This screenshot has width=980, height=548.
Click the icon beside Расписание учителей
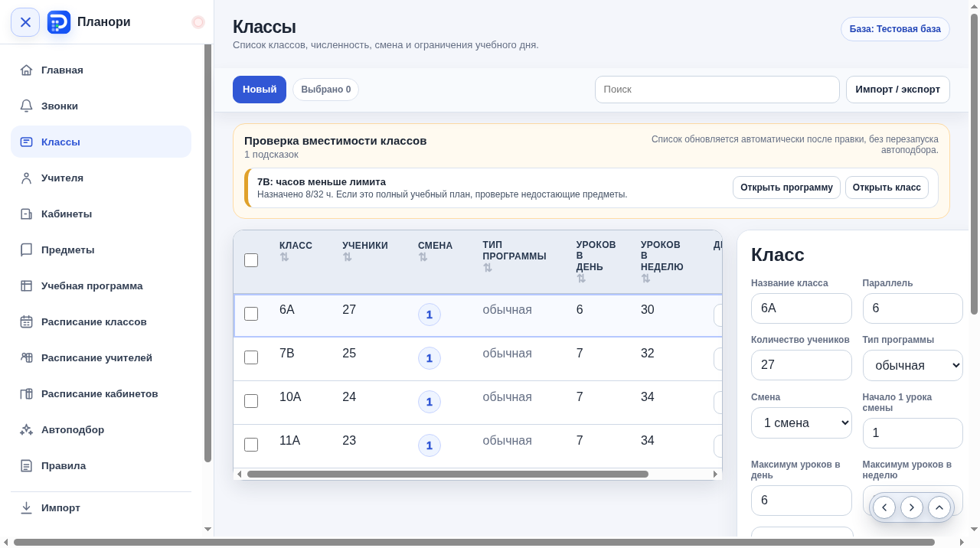[27, 358]
